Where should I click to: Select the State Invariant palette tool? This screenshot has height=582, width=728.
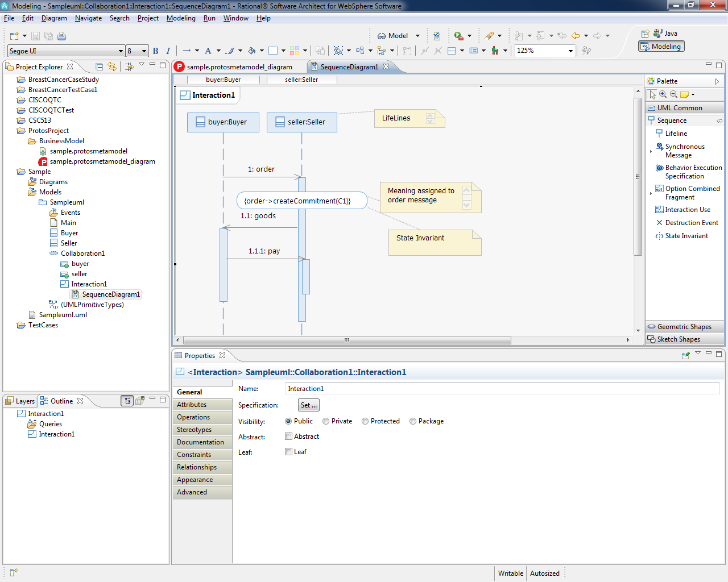pyautogui.click(x=681, y=236)
